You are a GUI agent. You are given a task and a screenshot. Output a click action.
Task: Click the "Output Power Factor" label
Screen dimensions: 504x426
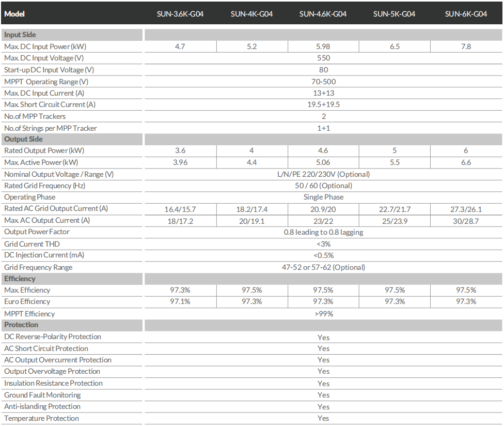click(37, 232)
